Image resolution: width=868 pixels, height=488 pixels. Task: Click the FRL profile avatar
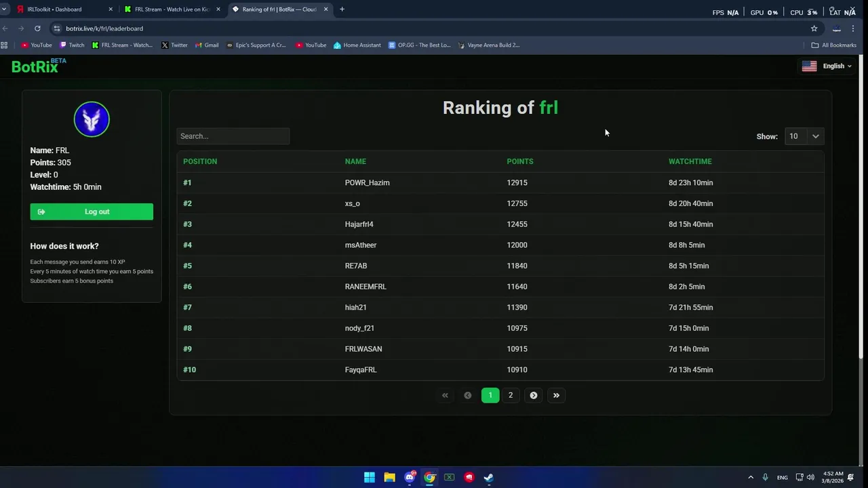(92, 119)
